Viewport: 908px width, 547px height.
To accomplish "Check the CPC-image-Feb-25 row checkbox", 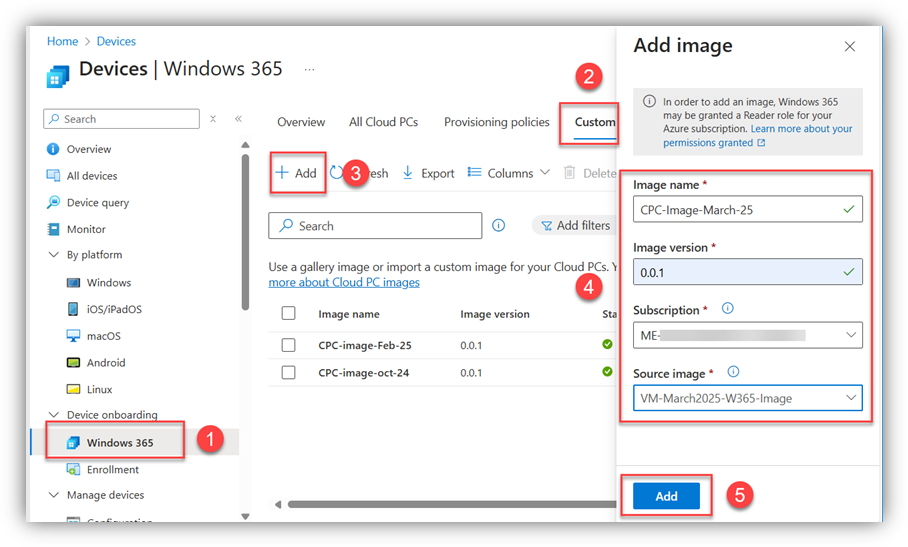I will 288,345.
